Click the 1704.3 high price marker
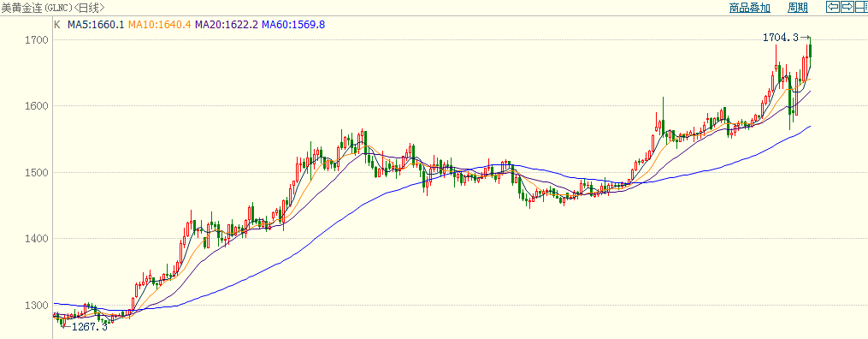This screenshot has width=868, height=339. pos(781,38)
